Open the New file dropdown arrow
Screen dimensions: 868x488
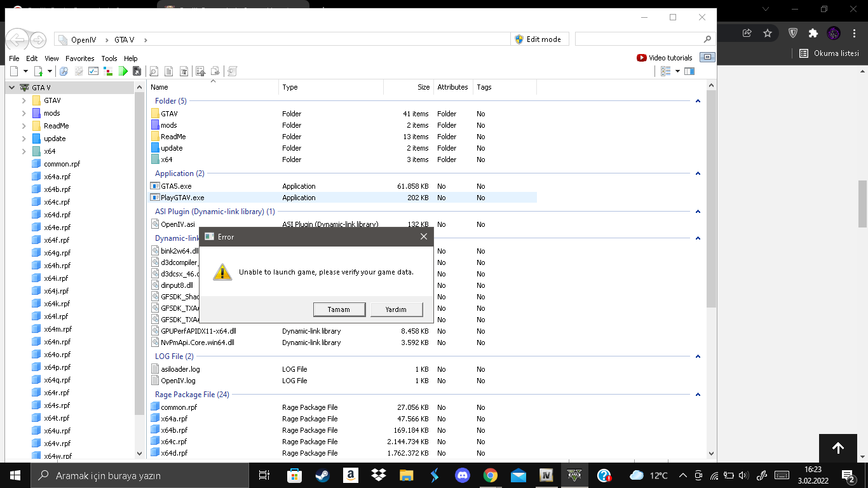click(24, 71)
